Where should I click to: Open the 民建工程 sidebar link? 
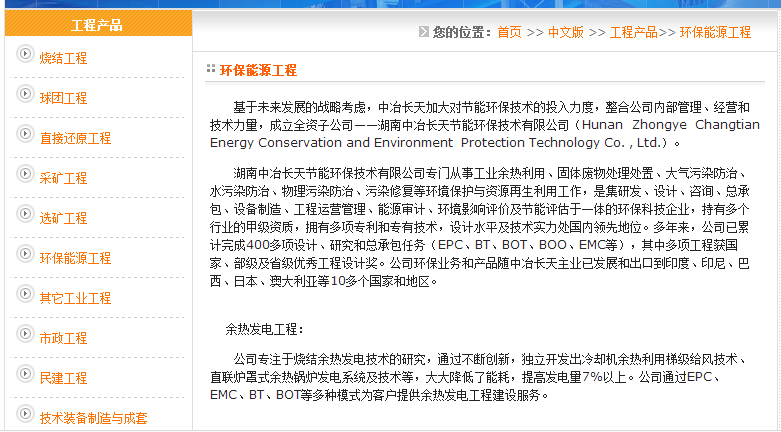coord(63,378)
